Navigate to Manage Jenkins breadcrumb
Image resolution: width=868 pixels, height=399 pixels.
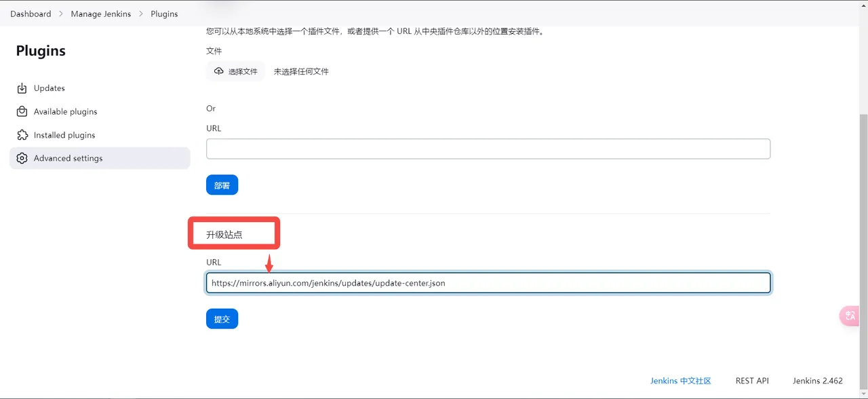point(100,14)
